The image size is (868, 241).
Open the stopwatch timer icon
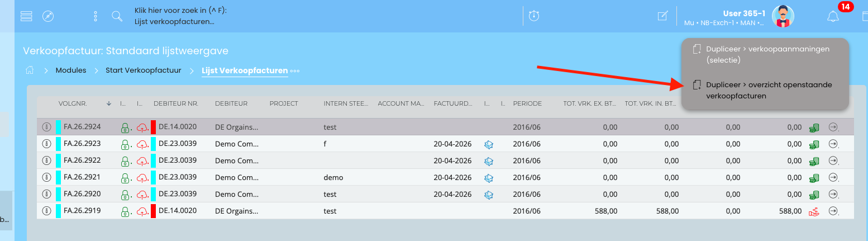click(534, 16)
